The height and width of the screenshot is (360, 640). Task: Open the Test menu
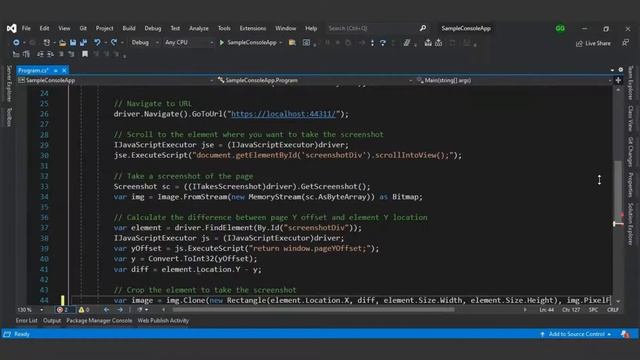[175, 28]
